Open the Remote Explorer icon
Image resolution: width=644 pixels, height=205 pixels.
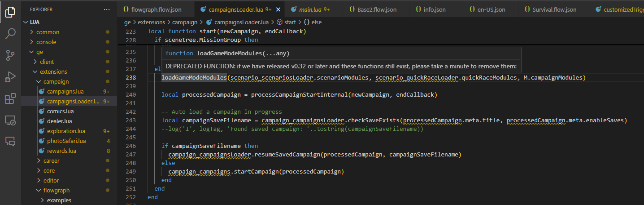[x=10, y=120]
